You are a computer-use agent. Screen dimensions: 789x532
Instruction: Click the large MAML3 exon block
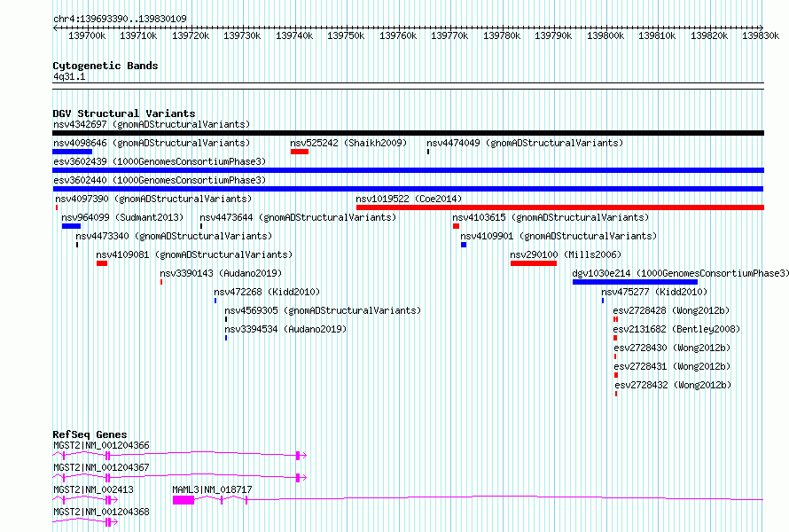[x=184, y=500]
